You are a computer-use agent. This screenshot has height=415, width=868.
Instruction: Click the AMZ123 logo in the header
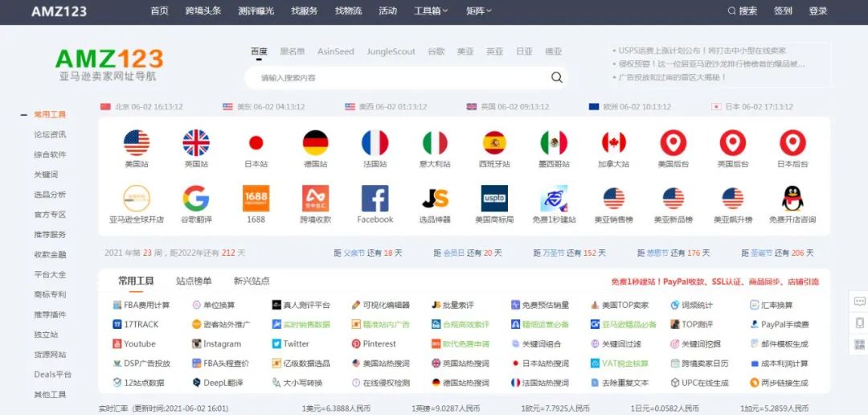point(59,11)
